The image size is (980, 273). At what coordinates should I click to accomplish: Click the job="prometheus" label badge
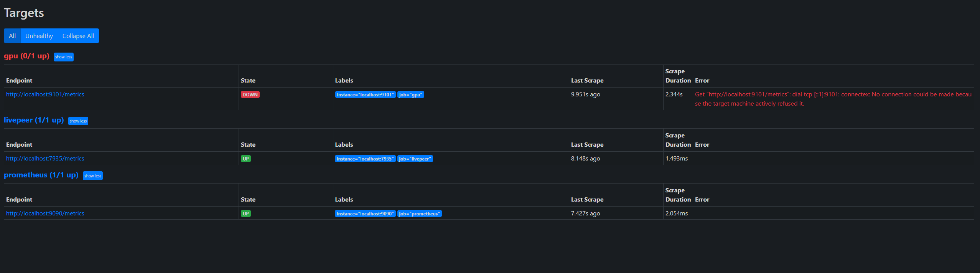coord(420,213)
